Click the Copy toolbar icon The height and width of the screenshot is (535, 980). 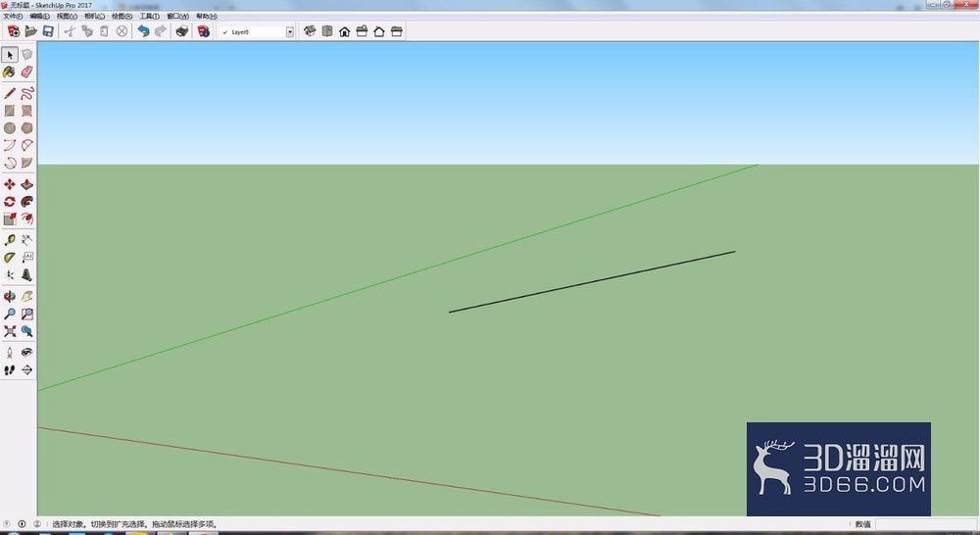pos(87,31)
